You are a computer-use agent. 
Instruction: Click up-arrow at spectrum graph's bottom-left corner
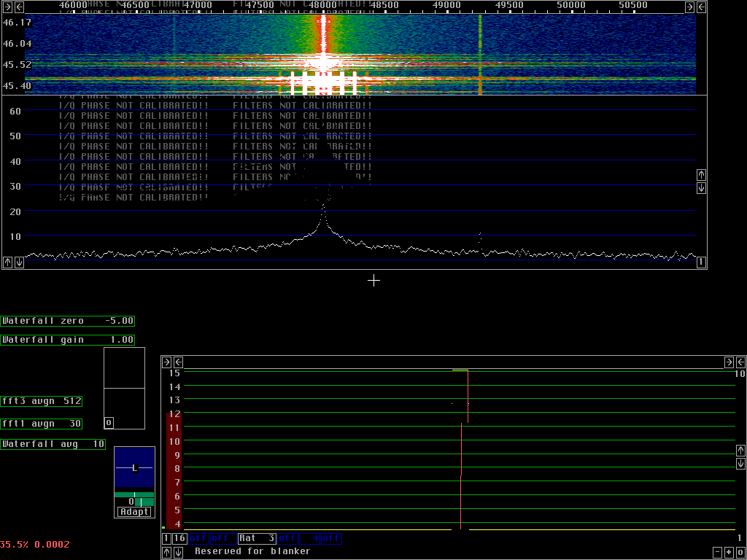tap(7, 262)
